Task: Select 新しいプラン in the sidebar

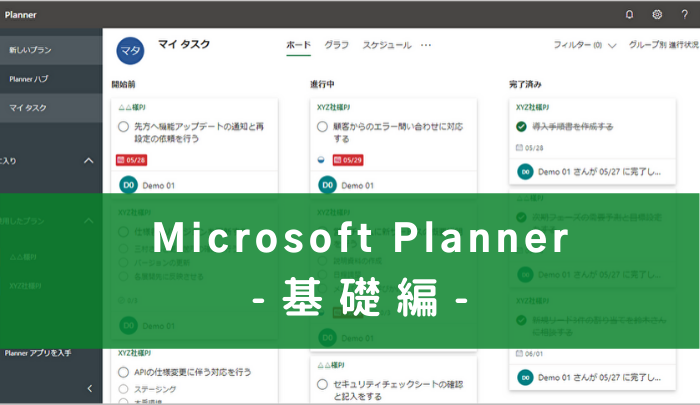Action: pos(51,50)
